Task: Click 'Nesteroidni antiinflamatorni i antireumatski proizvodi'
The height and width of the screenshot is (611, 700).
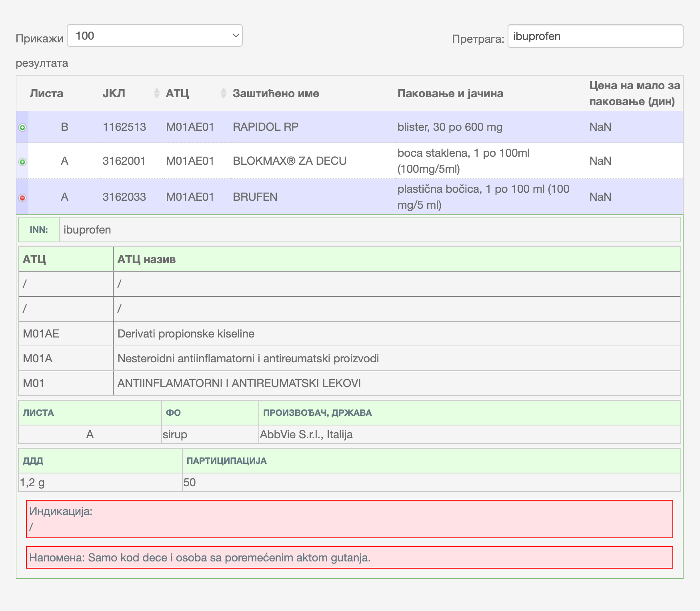Action: point(248,358)
